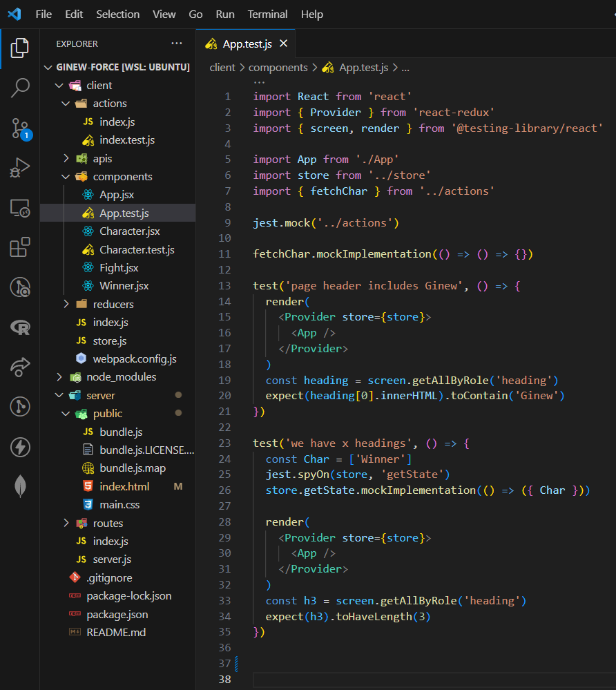Collapse the components folder
This screenshot has height=690, width=616.
[x=66, y=177]
